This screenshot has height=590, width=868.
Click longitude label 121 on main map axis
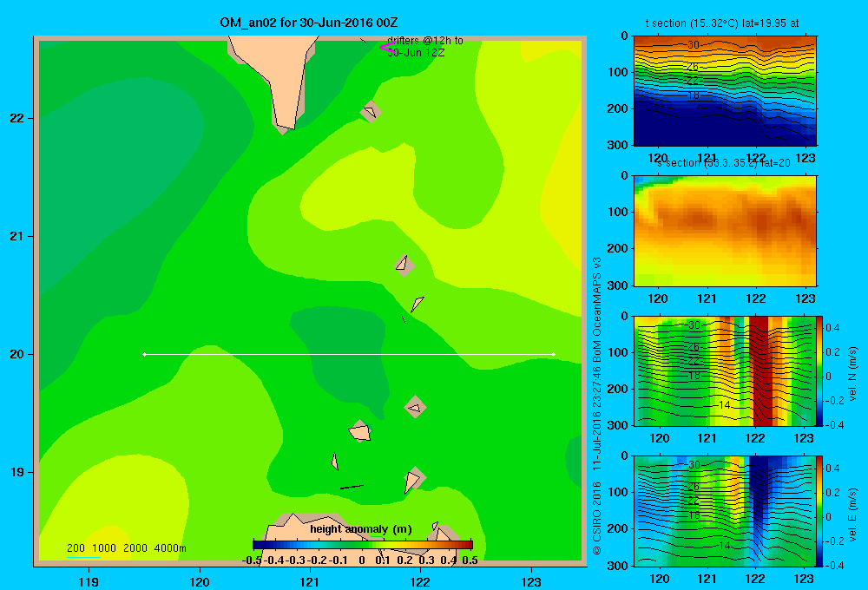point(310,581)
